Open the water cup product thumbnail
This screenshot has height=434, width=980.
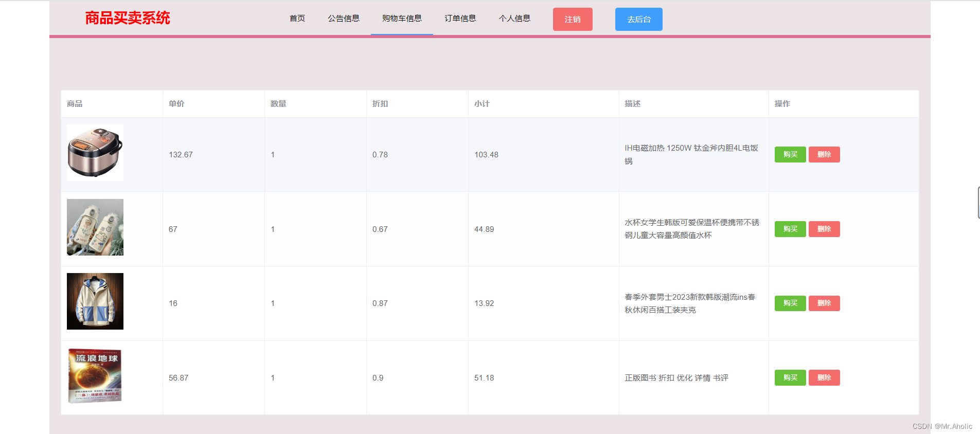point(95,227)
